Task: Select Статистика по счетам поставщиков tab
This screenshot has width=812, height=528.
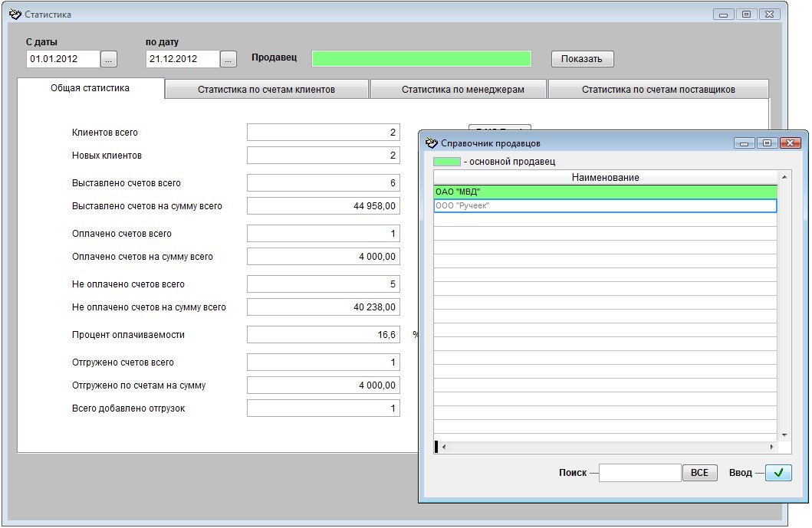Action: [658, 90]
